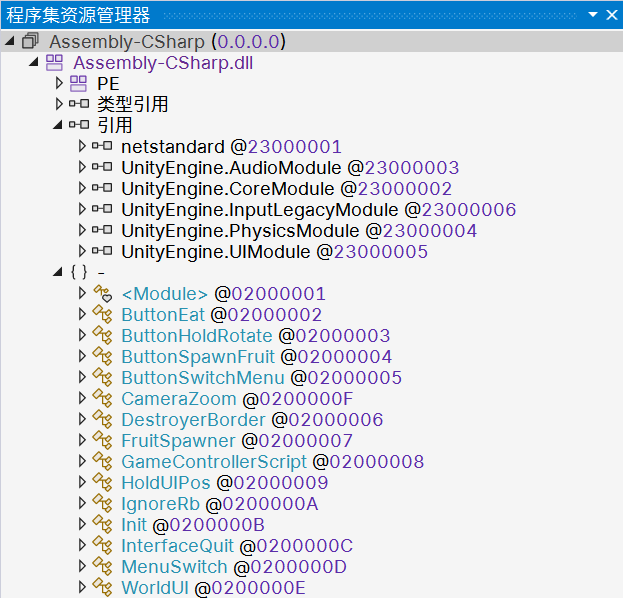
Task: Open the ButtonSwitchMenu class
Action: [261, 378]
